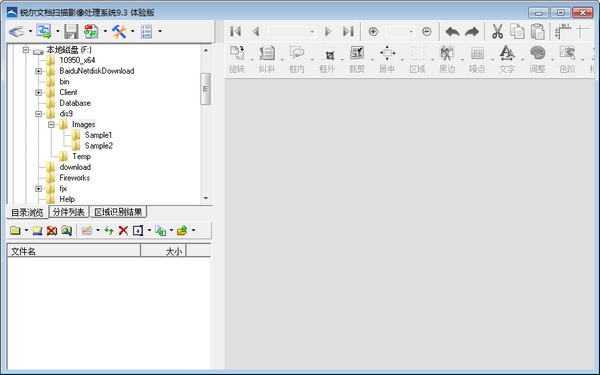Click the red X delete icon in file toolbar

123,230
